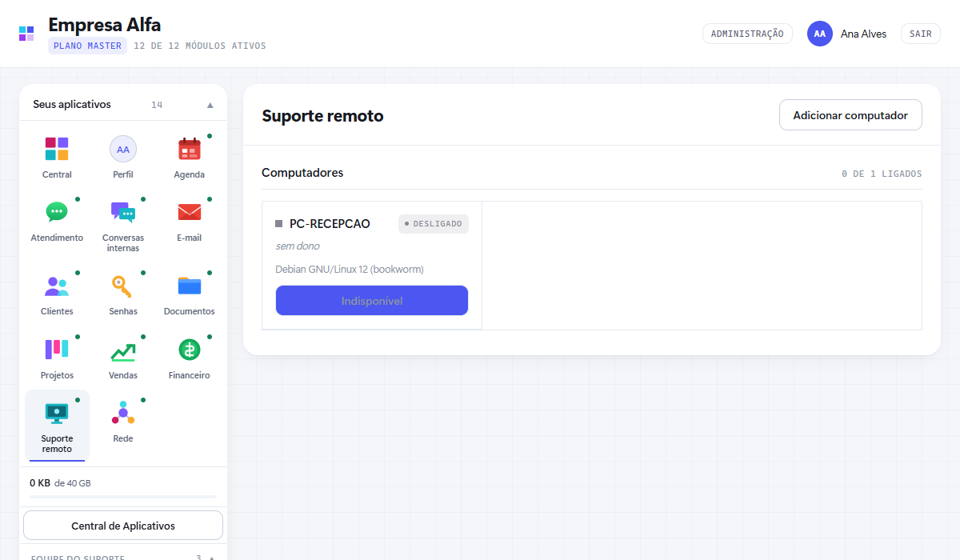Click the DESLIGADO status badge
Screen dimensions: 960x560
(434, 224)
